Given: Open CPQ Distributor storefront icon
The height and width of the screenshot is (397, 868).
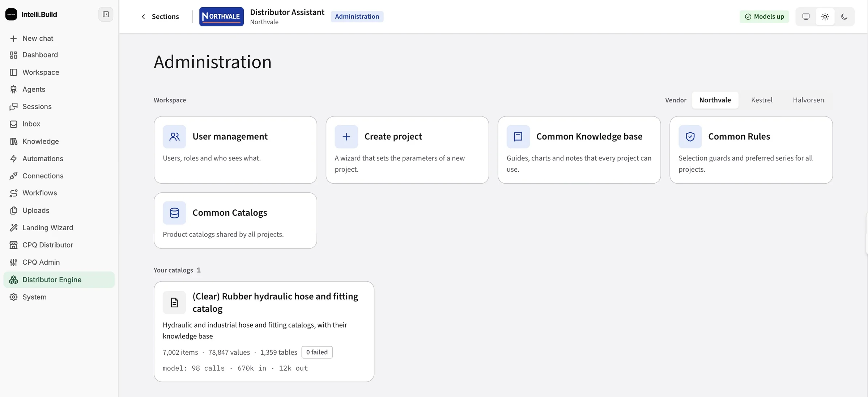Looking at the screenshot, I should coord(13,245).
